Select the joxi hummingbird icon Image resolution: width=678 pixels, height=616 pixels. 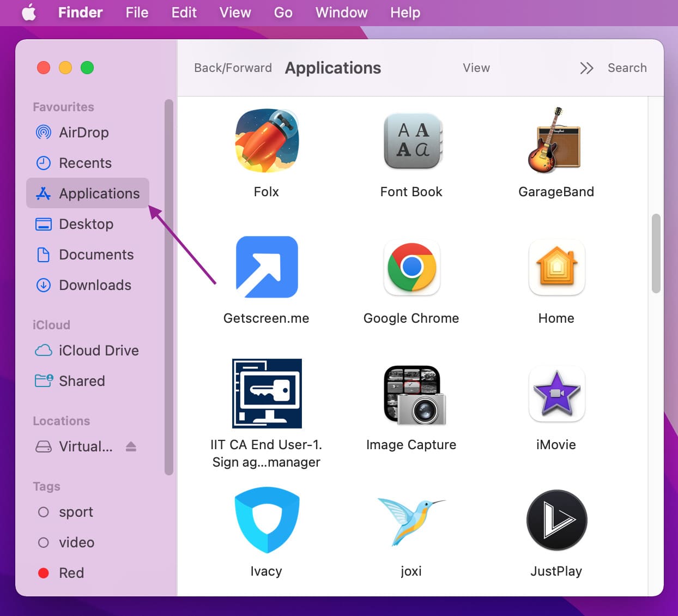(411, 521)
